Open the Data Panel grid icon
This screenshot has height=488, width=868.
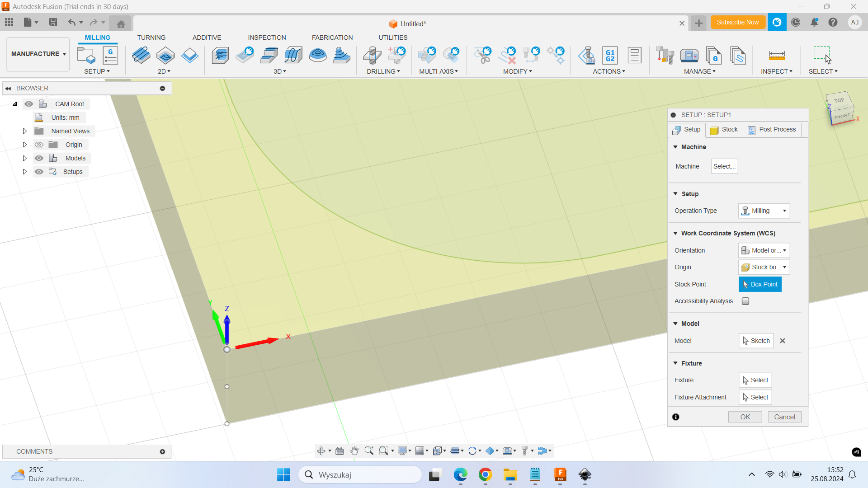point(9,22)
